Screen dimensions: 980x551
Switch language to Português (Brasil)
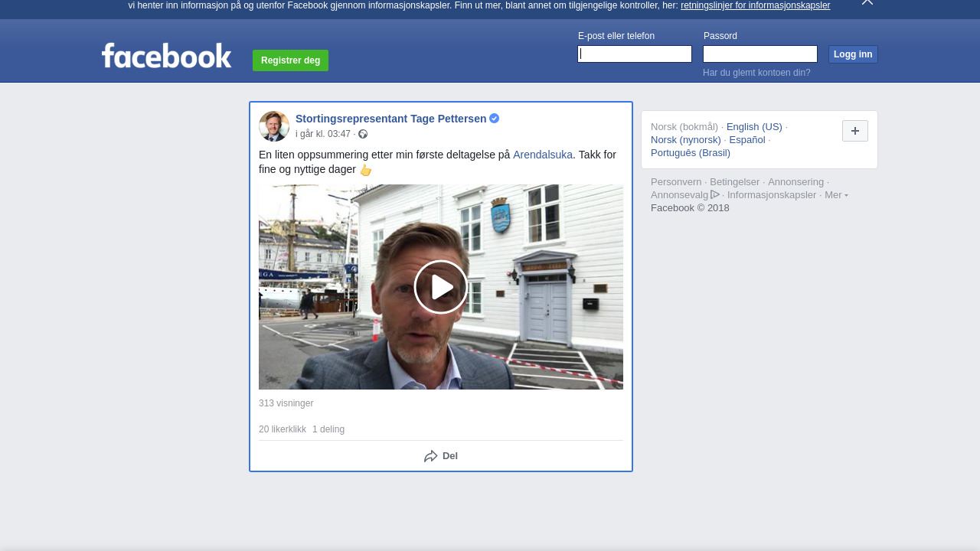[691, 153]
